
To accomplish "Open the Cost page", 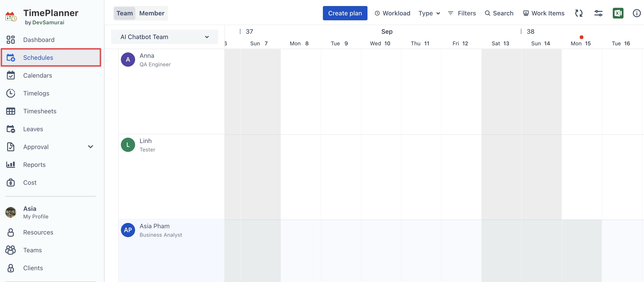I will 30,183.
